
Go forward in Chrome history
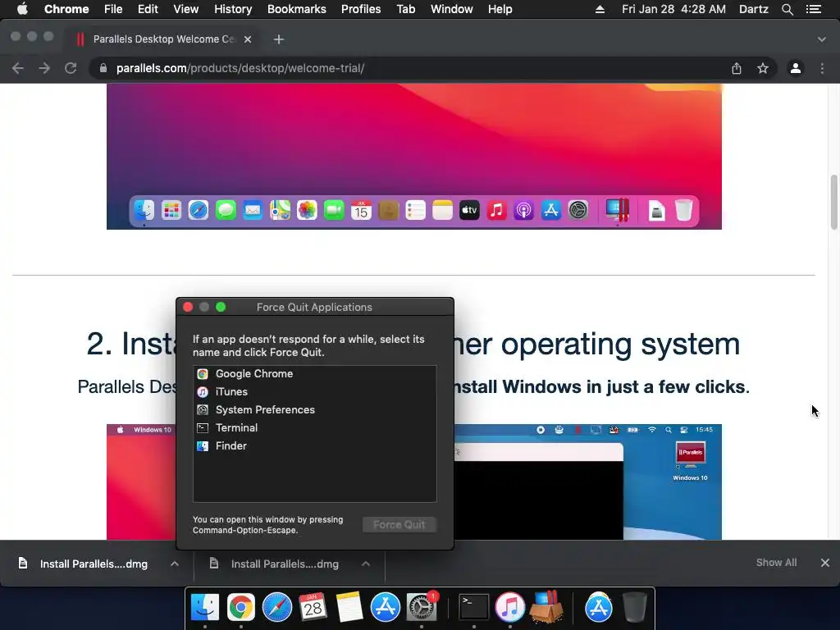coord(44,68)
